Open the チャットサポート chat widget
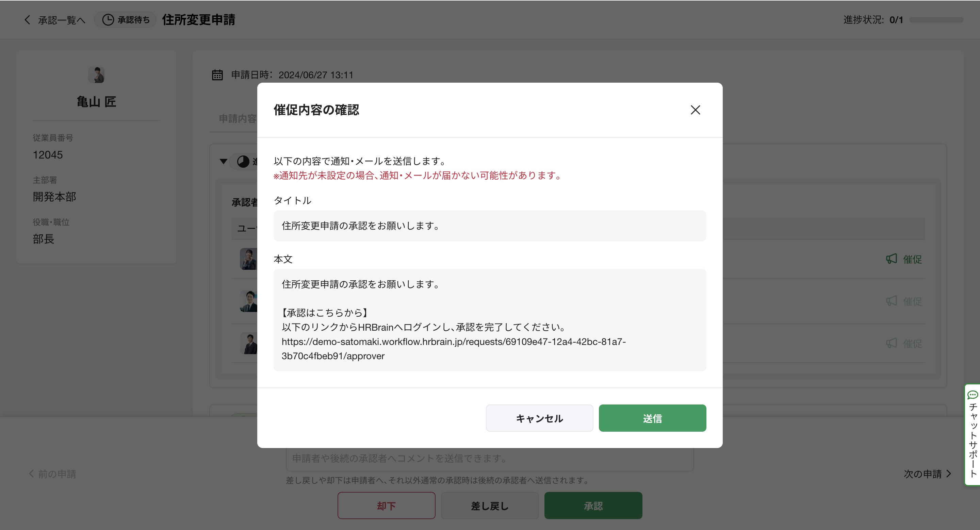980x530 pixels. click(973, 435)
